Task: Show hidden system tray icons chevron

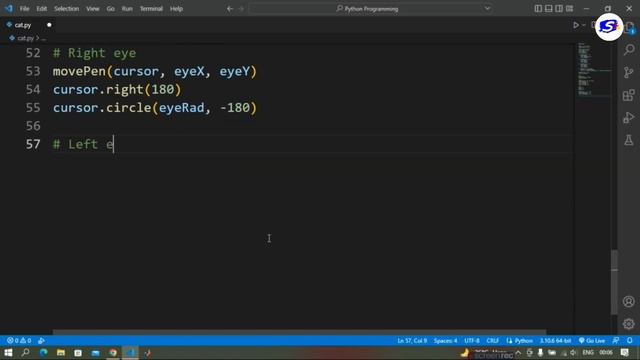Action: (518, 353)
